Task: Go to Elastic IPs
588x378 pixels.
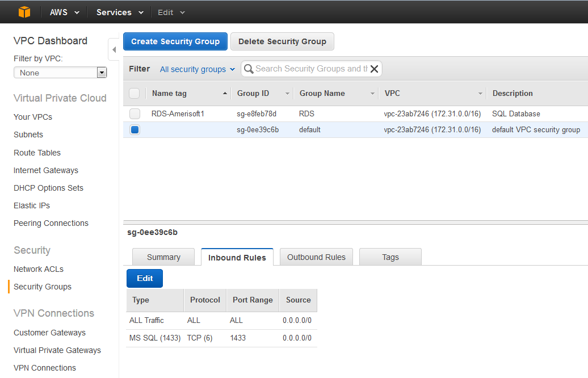Action: (x=32, y=205)
